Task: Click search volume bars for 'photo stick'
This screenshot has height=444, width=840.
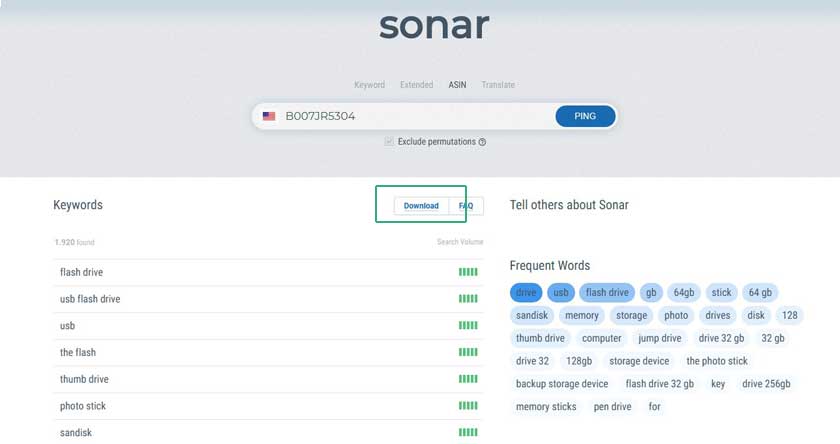Action: [x=468, y=406]
